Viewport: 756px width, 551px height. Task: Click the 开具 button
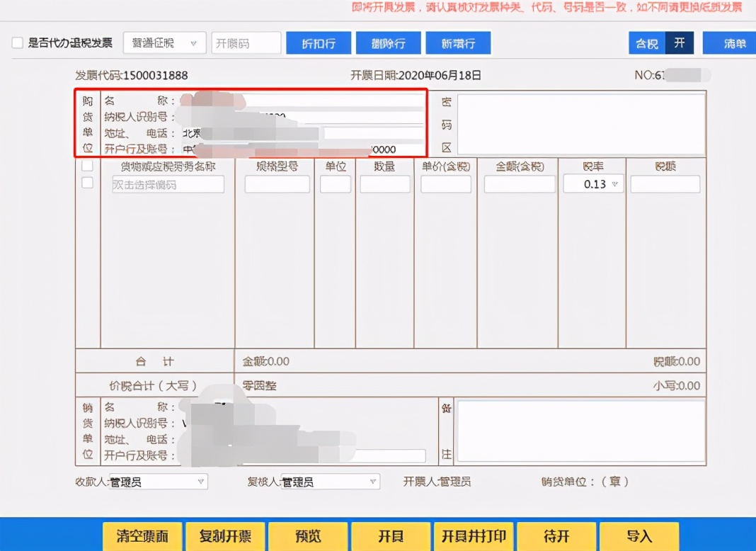click(x=391, y=536)
